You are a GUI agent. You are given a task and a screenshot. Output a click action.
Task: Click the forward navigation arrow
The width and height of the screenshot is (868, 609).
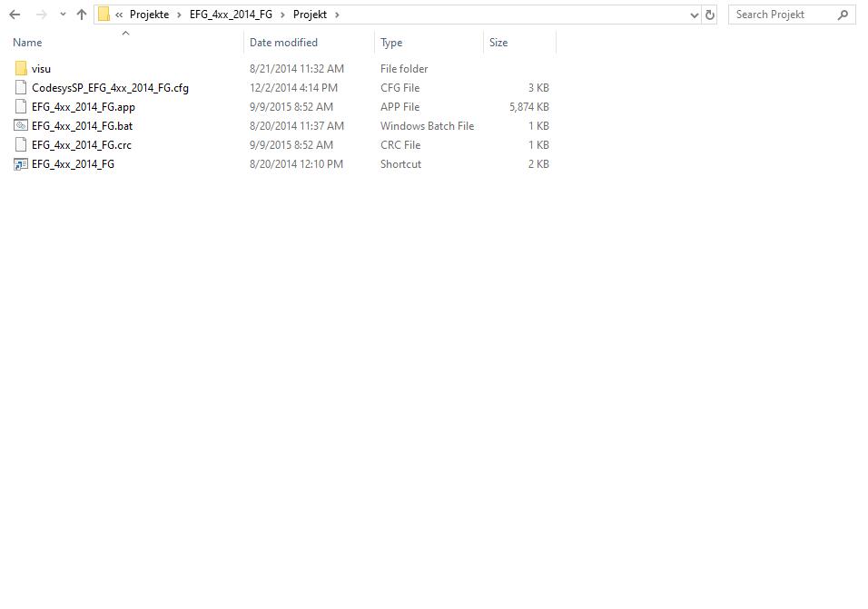42,15
